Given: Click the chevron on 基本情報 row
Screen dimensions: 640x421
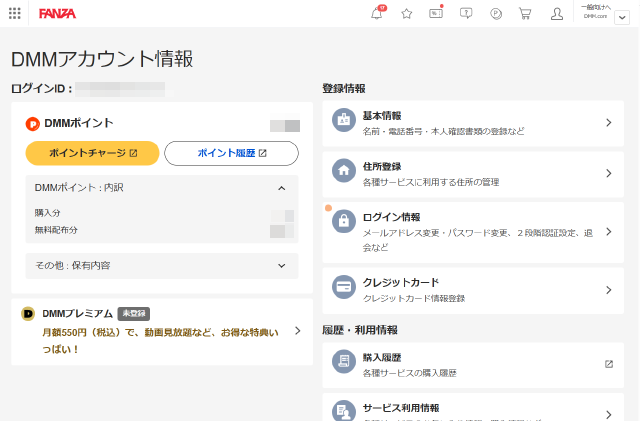Looking at the screenshot, I should click(609, 123).
